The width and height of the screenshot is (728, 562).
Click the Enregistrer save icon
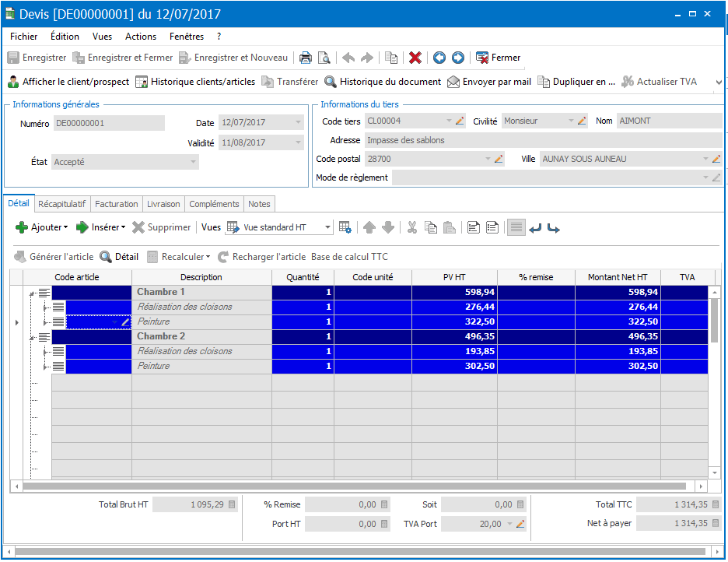13,58
